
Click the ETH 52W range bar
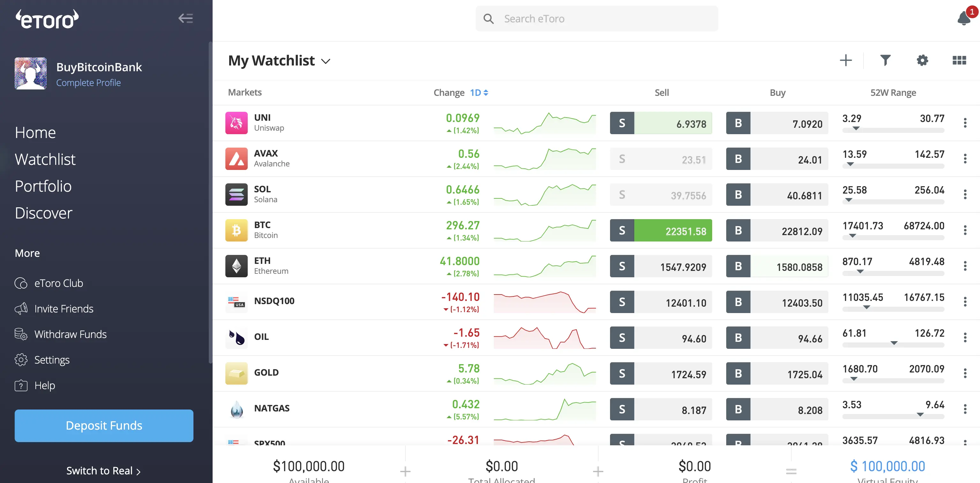tap(893, 274)
